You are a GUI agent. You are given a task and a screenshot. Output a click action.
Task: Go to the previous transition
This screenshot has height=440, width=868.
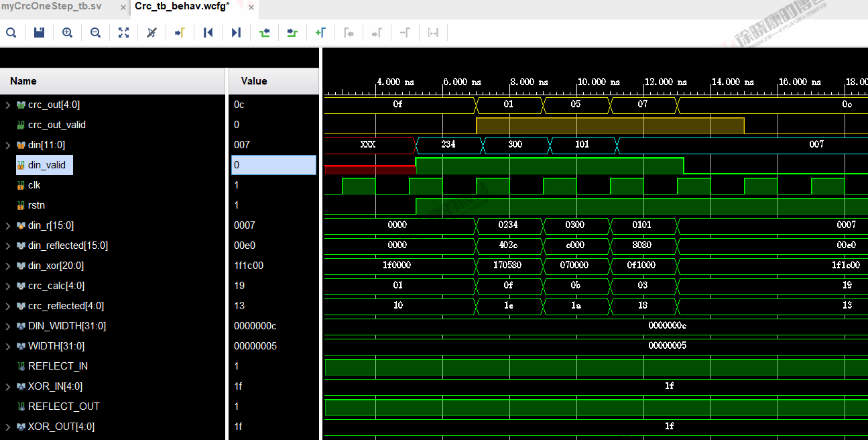tap(264, 32)
